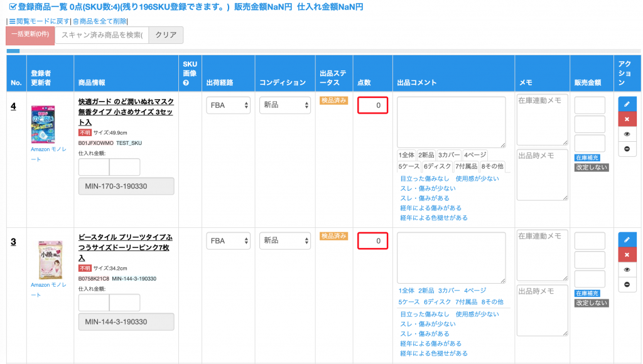Click 使用感が少ない link in row 4
The image size is (643, 364).
click(x=477, y=179)
